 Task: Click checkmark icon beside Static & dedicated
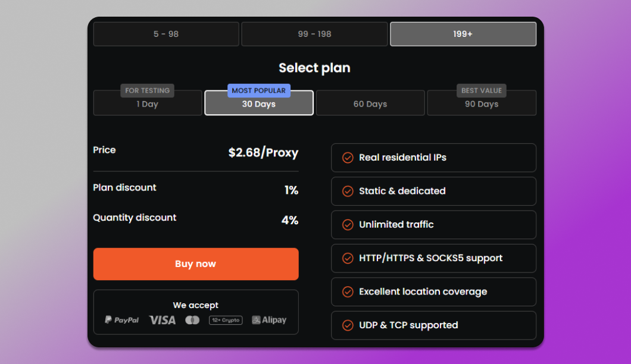point(348,191)
